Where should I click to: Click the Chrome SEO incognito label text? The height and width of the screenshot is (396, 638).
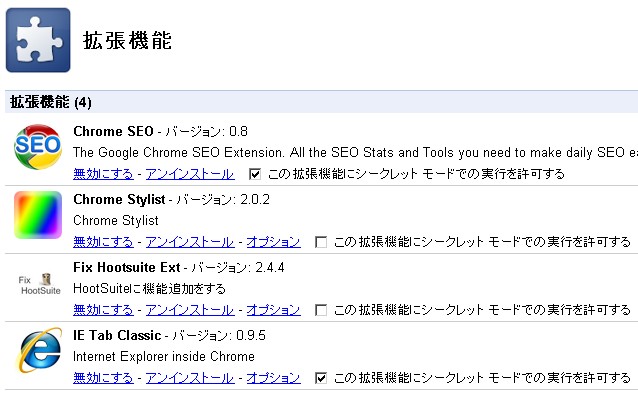coord(416,174)
